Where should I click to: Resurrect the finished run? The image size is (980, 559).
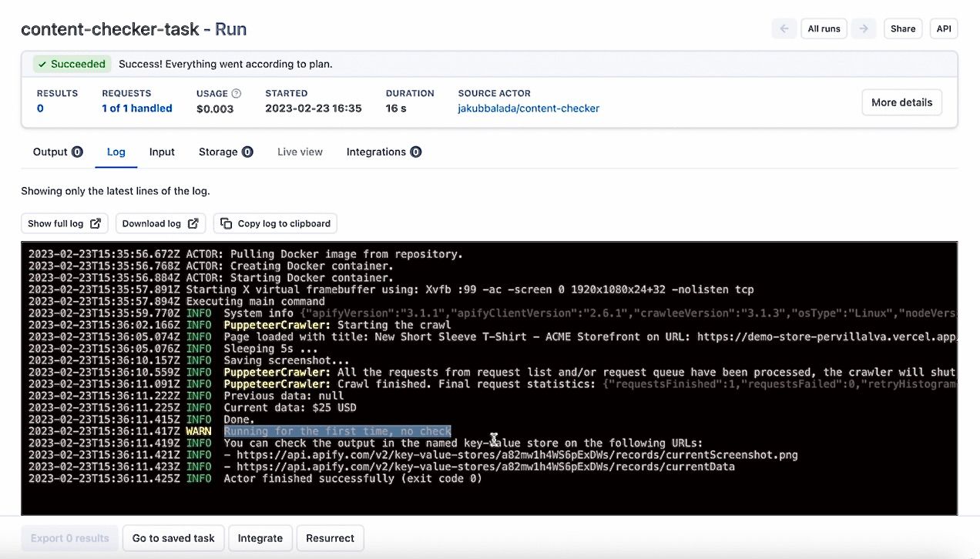click(x=330, y=537)
